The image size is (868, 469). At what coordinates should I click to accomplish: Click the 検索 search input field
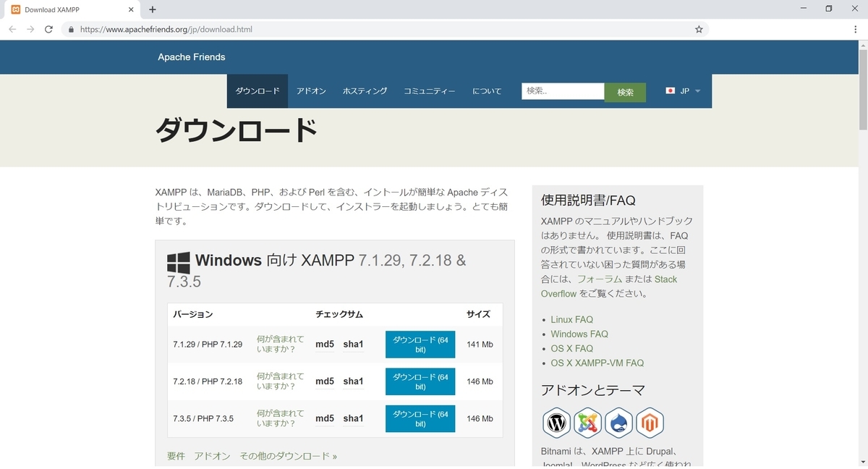(x=563, y=91)
